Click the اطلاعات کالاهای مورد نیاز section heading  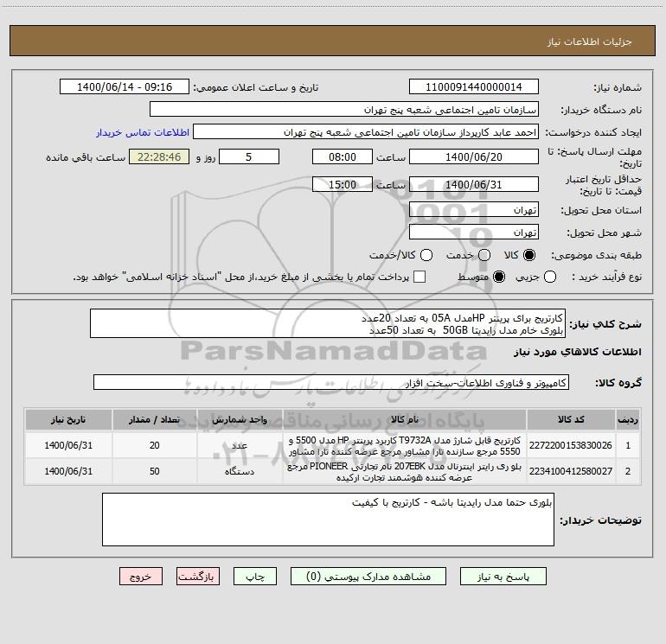[578, 352]
